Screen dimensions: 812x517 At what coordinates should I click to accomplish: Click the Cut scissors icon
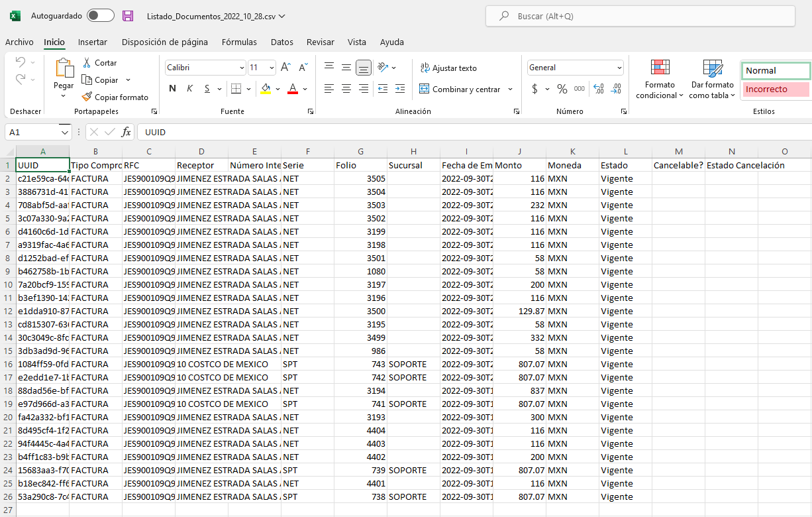click(87, 63)
